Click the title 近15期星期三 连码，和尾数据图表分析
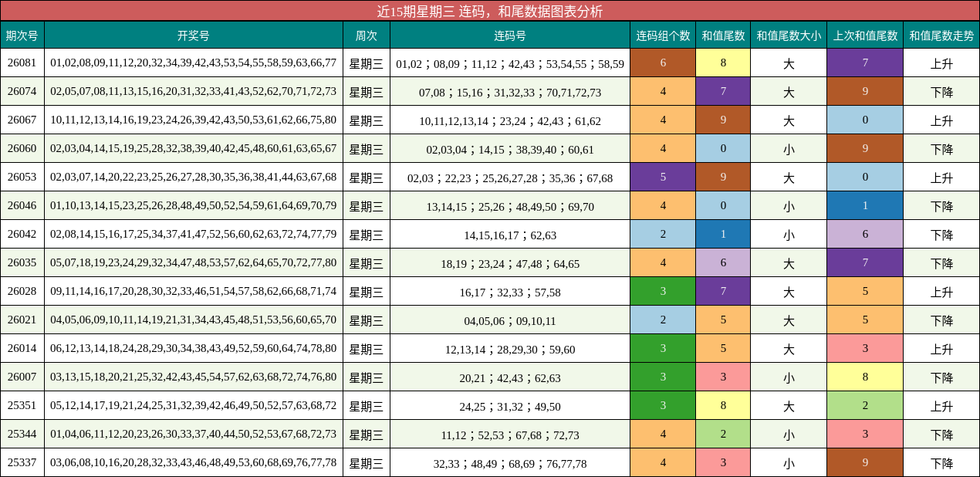980x477 pixels. (x=490, y=11)
